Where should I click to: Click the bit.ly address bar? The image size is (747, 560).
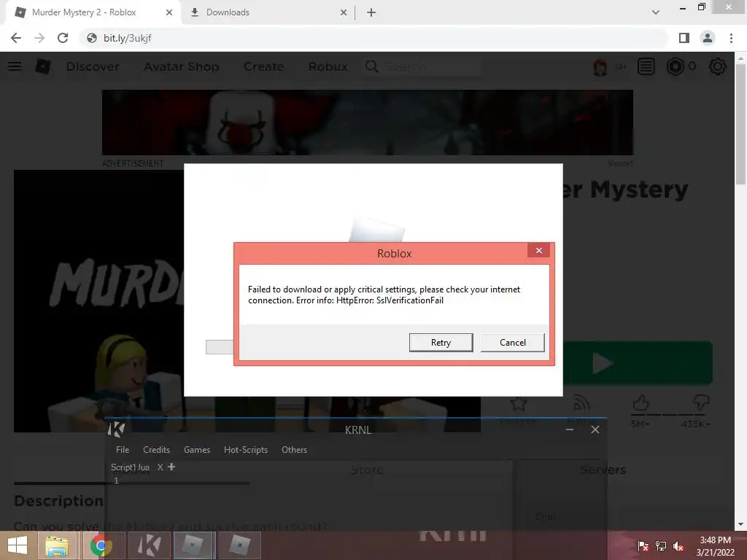374,38
